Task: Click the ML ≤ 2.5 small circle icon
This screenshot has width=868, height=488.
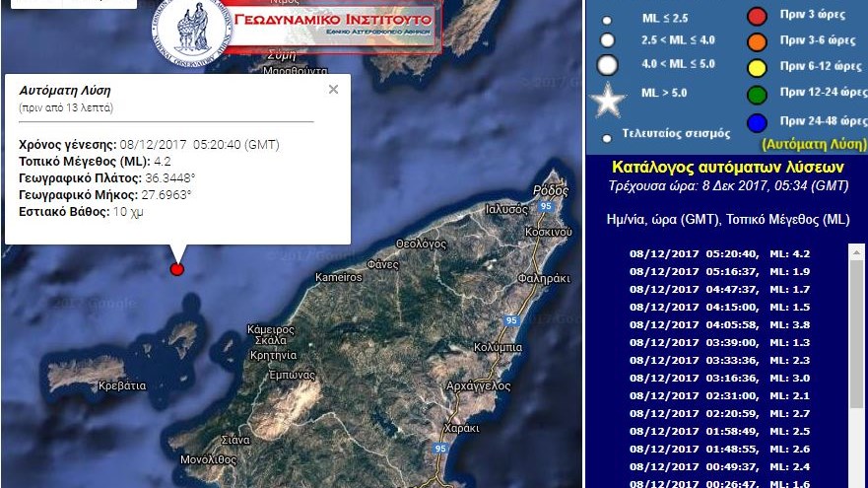Action: tap(607, 21)
